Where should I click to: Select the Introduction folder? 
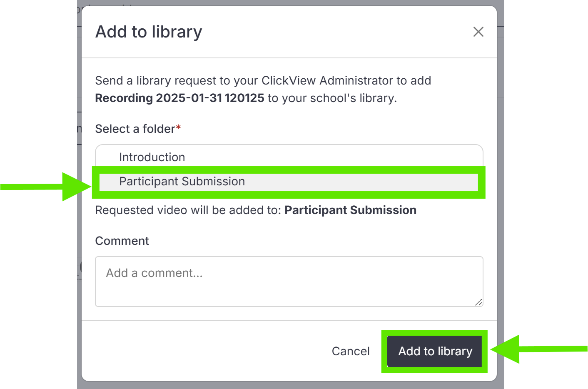point(289,157)
